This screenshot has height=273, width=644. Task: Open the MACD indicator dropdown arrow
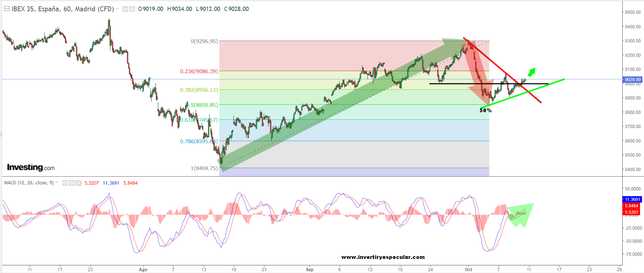[x=57, y=183]
